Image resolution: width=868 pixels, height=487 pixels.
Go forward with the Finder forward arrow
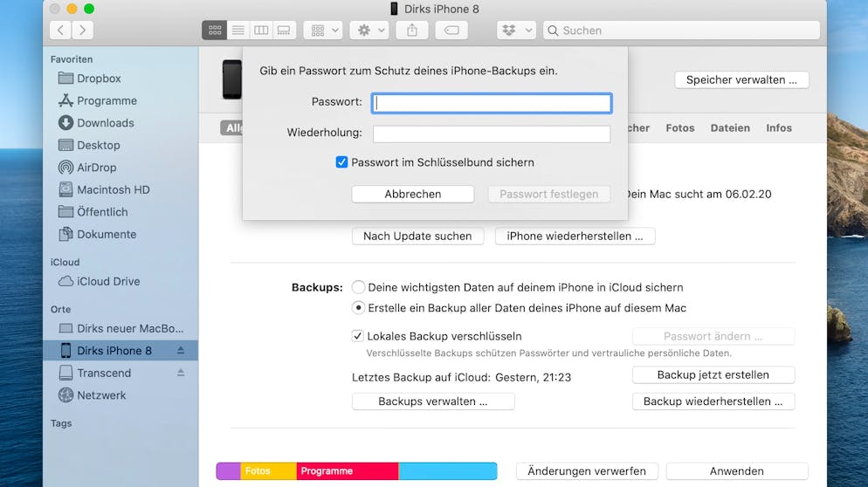pos(82,30)
